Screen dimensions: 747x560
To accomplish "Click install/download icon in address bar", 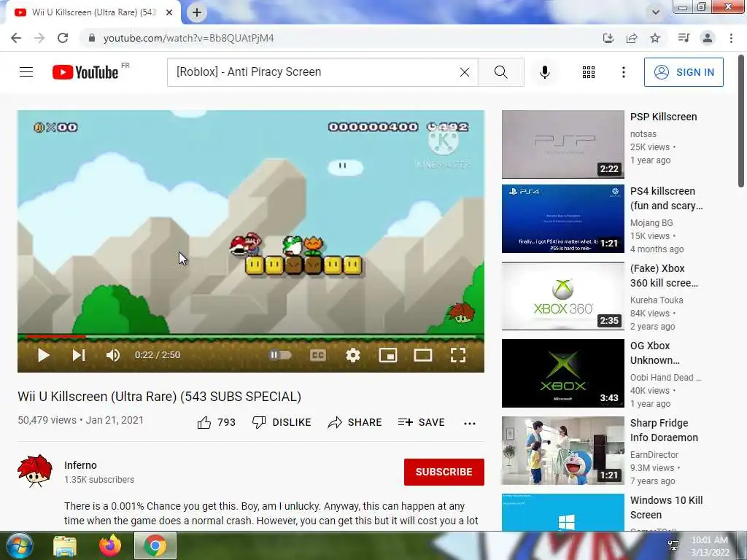I will pyautogui.click(x=608, y=38).
